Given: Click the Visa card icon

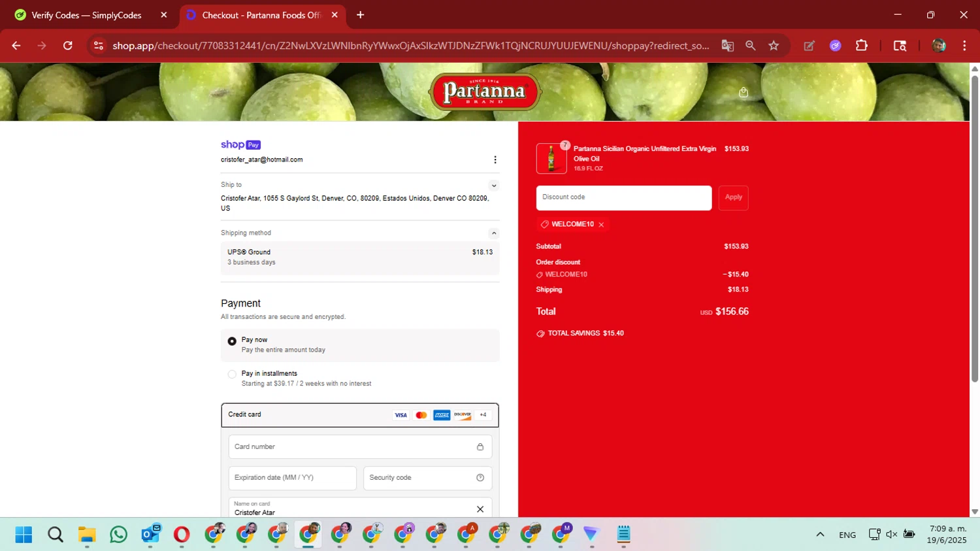Looking at the screenshot, I should (400, 415).
